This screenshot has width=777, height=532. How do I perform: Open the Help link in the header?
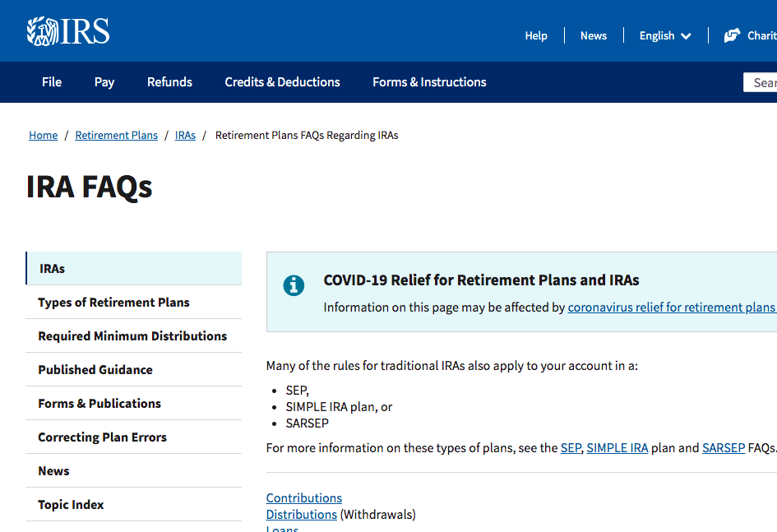pos(536,35)
